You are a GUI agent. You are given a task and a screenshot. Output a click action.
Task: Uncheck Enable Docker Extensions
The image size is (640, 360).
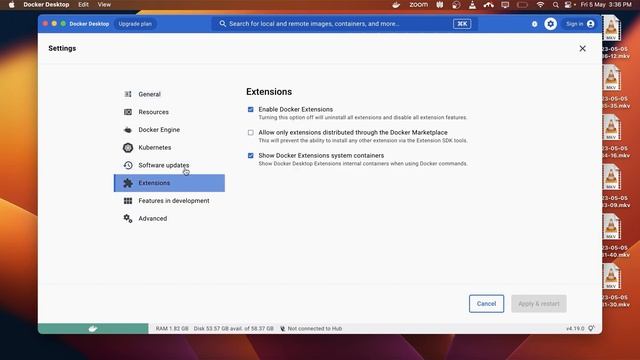251,109
